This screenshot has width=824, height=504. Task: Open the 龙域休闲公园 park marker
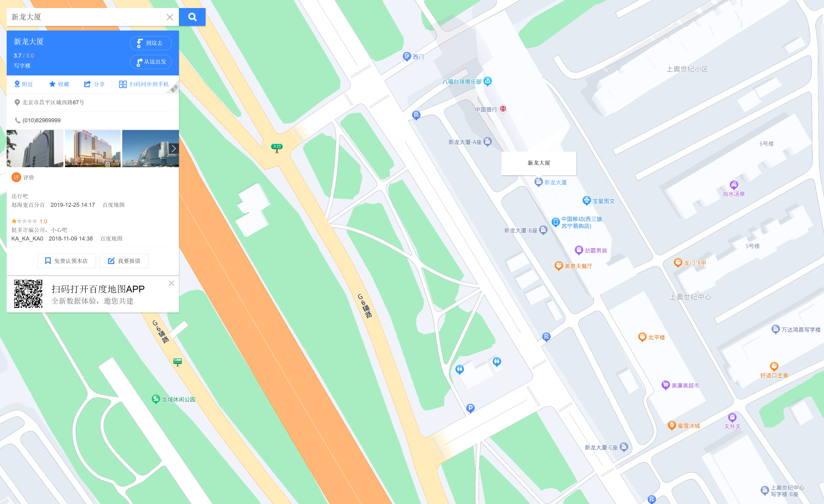pyautogui.click(x=155, y=399)
